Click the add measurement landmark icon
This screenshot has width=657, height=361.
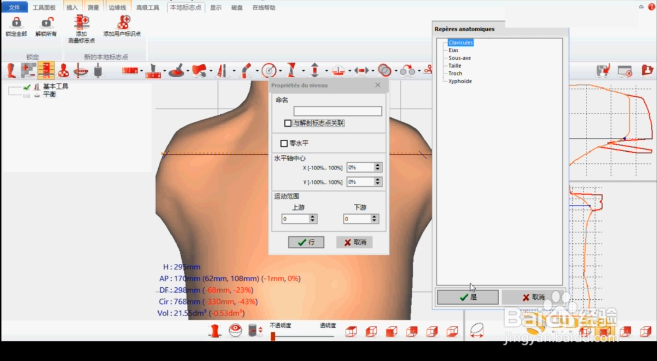point(82,22)
